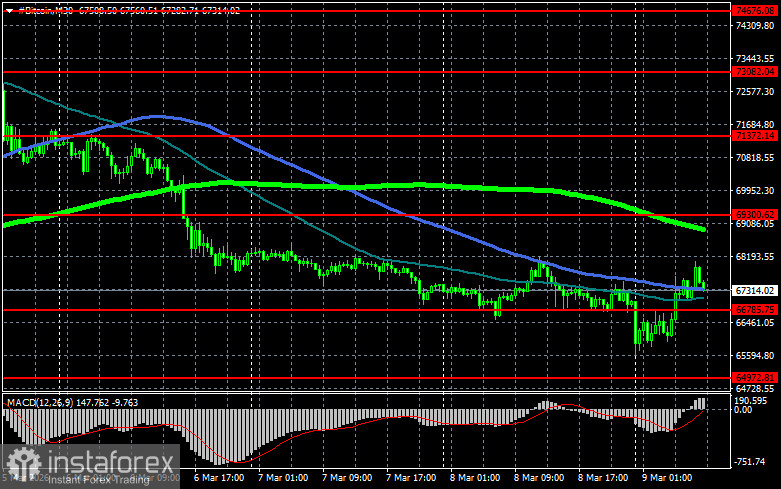The width and height of the screenshot is (781, 489).
Task: Click the 65594.80 price scale value
Action: point(755,356)
